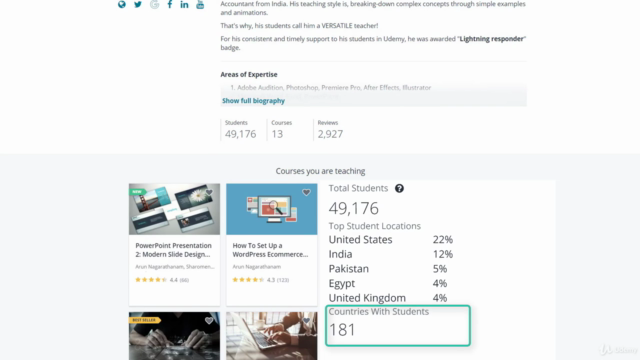Click the India 12% row

point(391,254)
